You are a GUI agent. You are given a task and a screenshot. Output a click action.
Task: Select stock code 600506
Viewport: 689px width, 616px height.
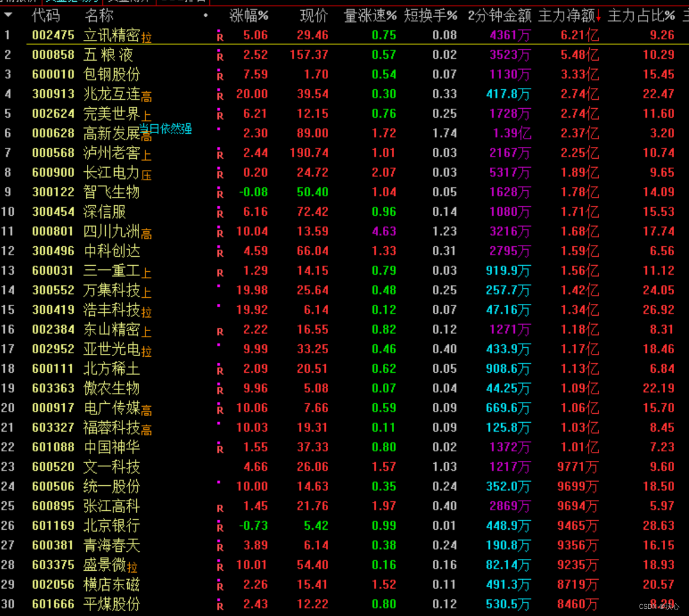[53, 486]
